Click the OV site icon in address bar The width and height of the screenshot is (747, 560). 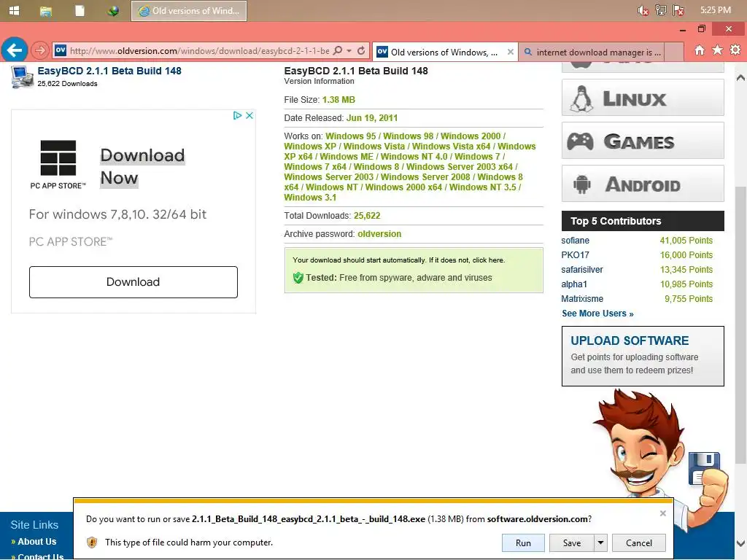61,50
